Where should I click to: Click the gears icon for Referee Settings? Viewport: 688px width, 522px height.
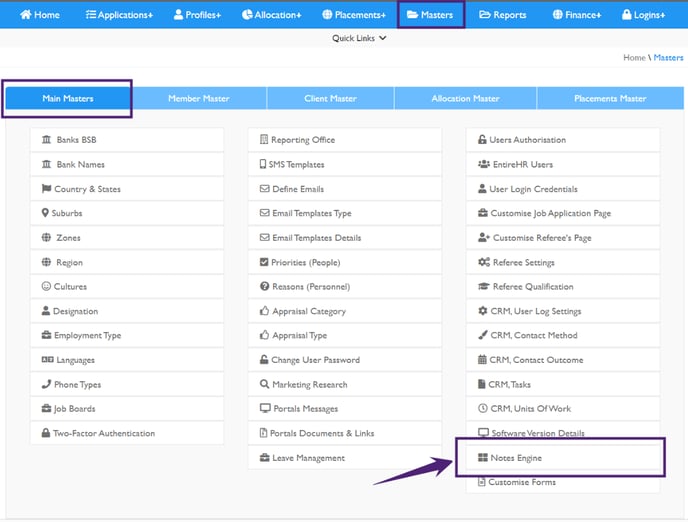tap(484, 262)
